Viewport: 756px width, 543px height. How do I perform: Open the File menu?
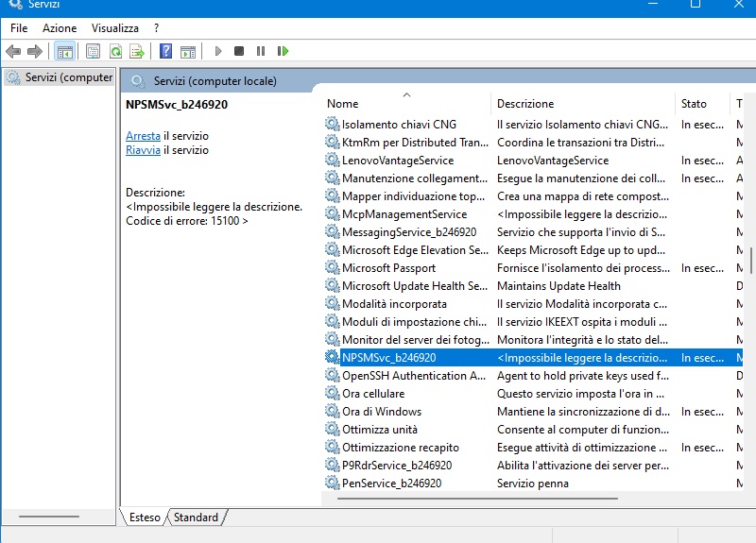(19, 28)
